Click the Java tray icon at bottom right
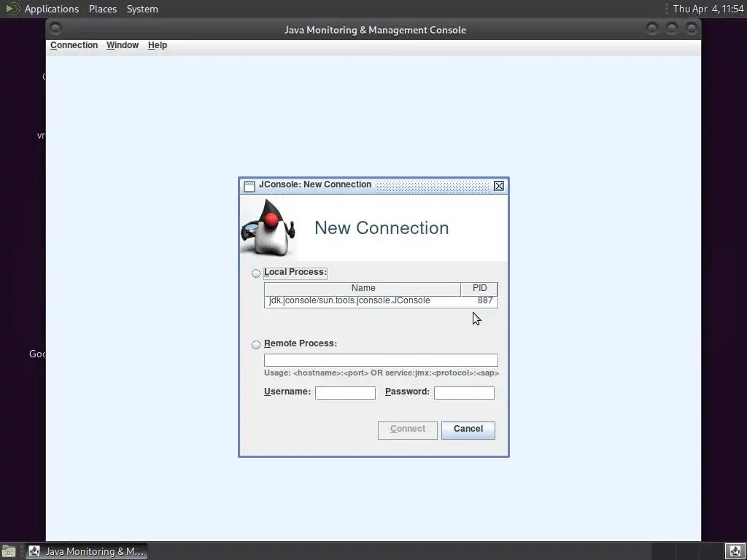 (735, 551)
